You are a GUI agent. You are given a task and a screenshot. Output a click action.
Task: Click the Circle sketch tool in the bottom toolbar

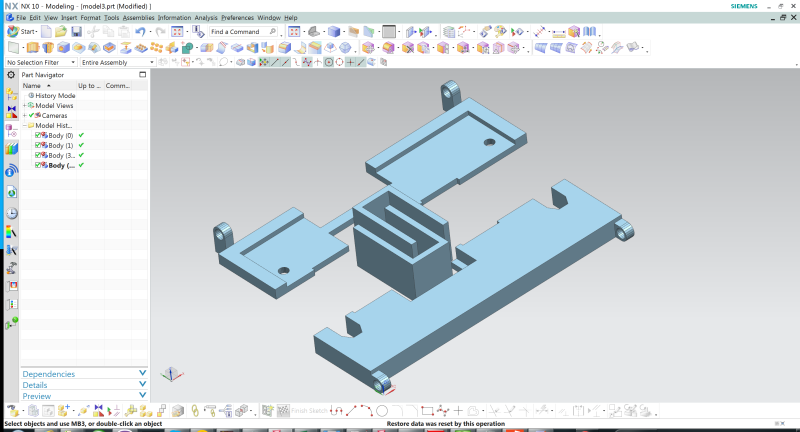[382, 411]
